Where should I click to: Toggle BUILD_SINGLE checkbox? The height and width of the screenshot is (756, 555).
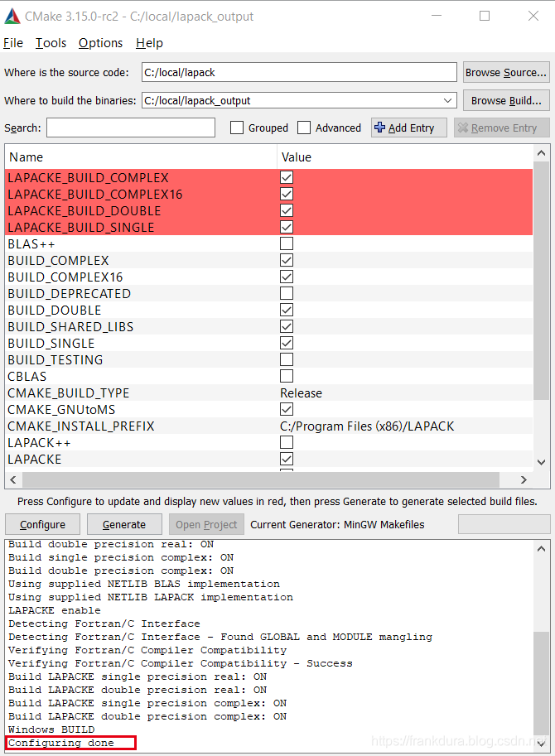[287, 343]
